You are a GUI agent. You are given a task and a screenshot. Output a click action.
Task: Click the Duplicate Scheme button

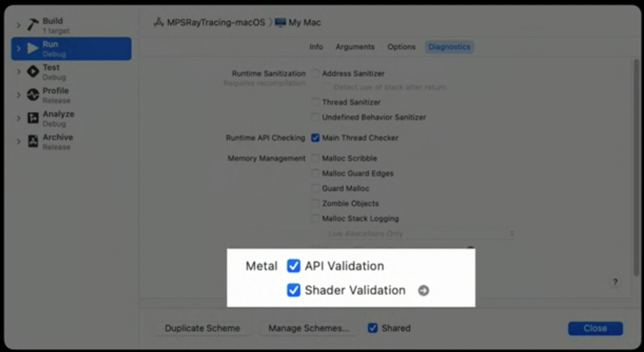(x=202, y=328)
